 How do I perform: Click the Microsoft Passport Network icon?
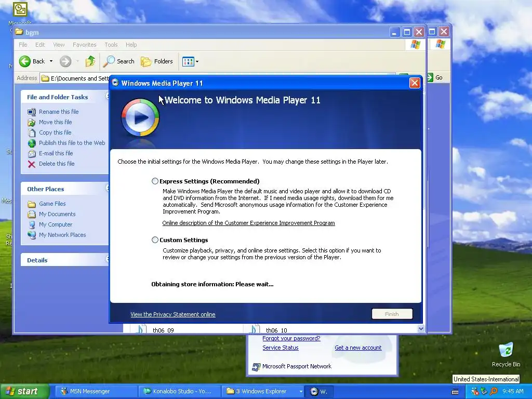pyautogui.click(x=256, y=367)
